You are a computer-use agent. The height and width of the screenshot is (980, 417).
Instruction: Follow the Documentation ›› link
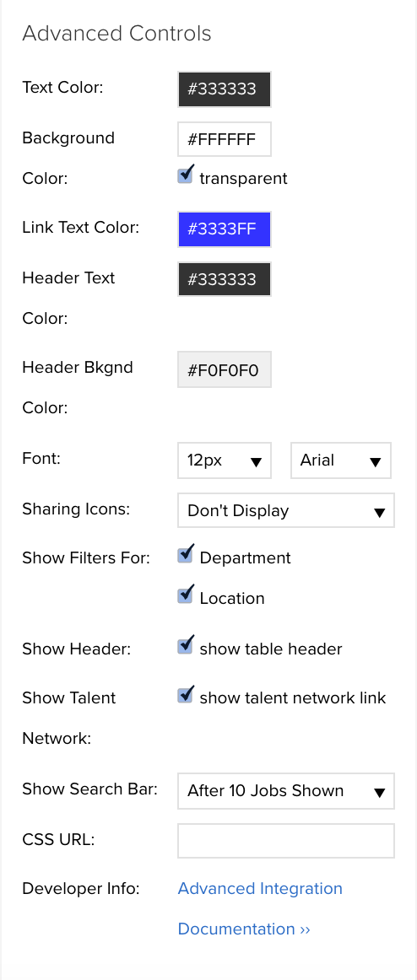pyautogui.click(x=244, y=929)
